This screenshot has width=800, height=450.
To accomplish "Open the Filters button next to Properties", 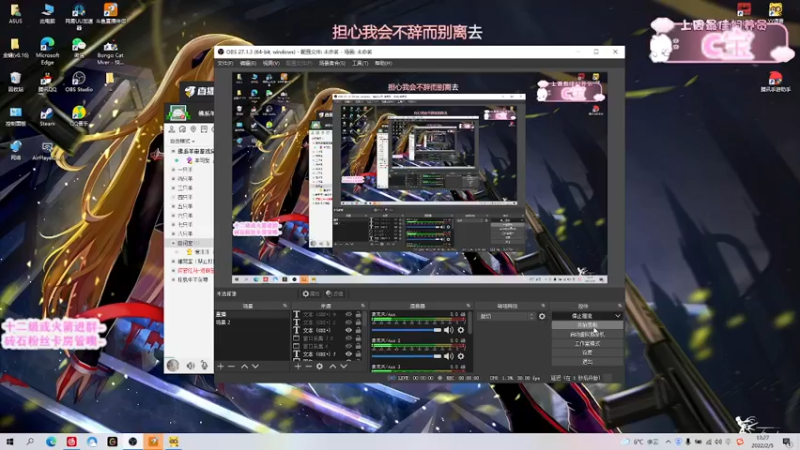I will pyautogui.click(x=335, y=293).
